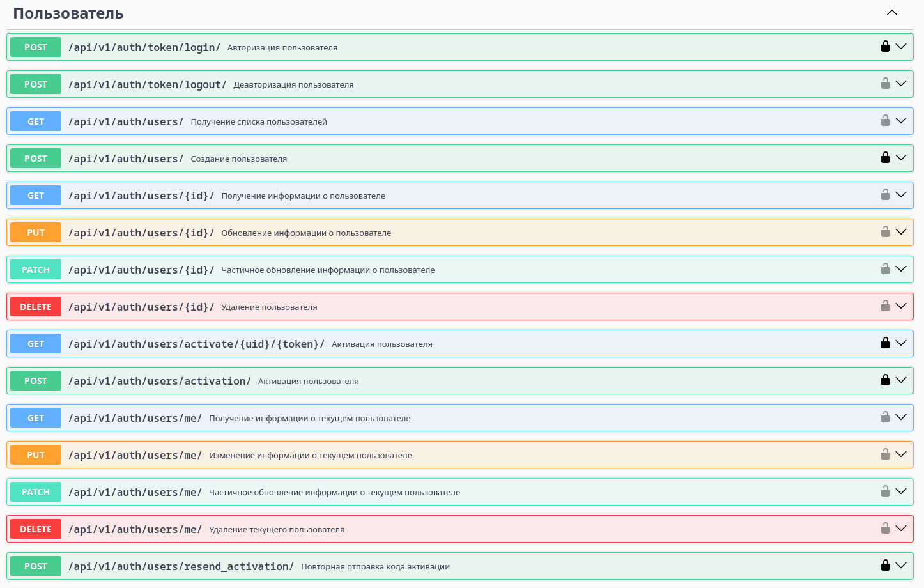
Task: Click the path text /api/v1/auth/users/activate/{uid}/{token}/
Action: click(197, 344)
